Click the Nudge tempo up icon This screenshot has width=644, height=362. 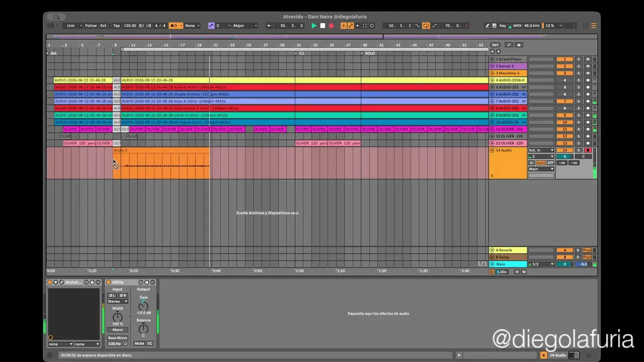click(149, 26)
